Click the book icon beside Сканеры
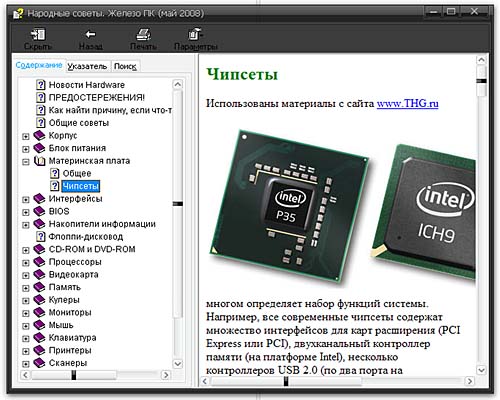This screenshot has height=400, width=500. pyautogui.click(x=39, y=363)
